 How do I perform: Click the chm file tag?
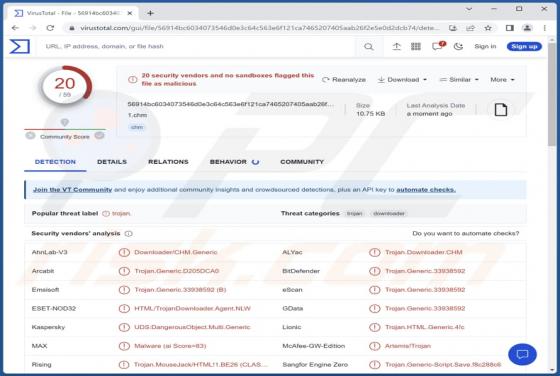137,127
